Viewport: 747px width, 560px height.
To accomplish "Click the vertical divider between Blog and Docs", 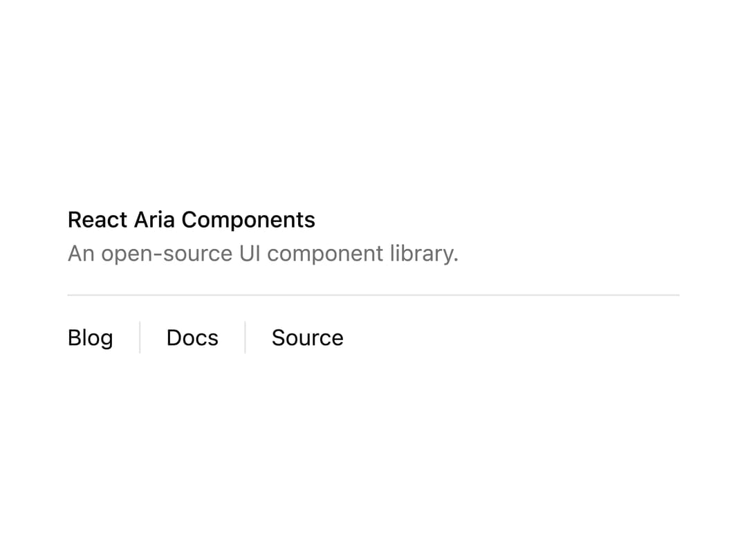I will (140, 337).
